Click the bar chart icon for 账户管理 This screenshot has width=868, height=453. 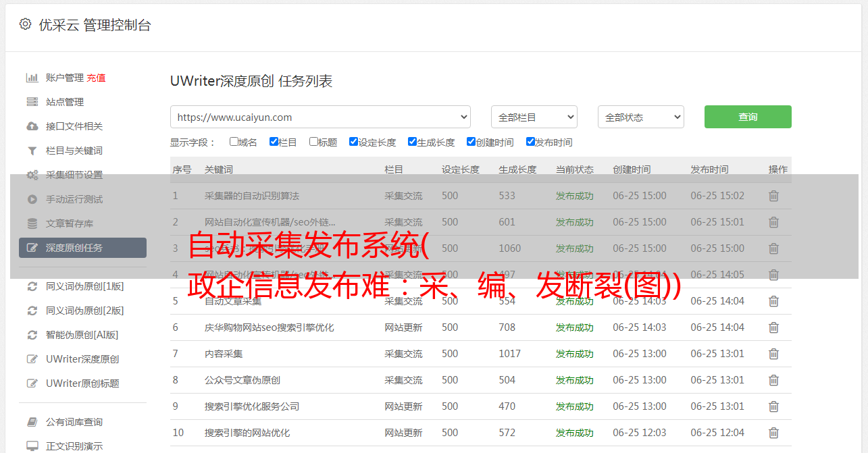pyautogui.click(x=32, y=78)
